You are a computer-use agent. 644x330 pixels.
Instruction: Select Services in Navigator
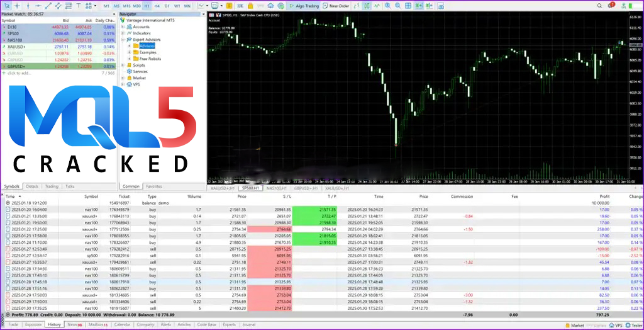(140, 72)
